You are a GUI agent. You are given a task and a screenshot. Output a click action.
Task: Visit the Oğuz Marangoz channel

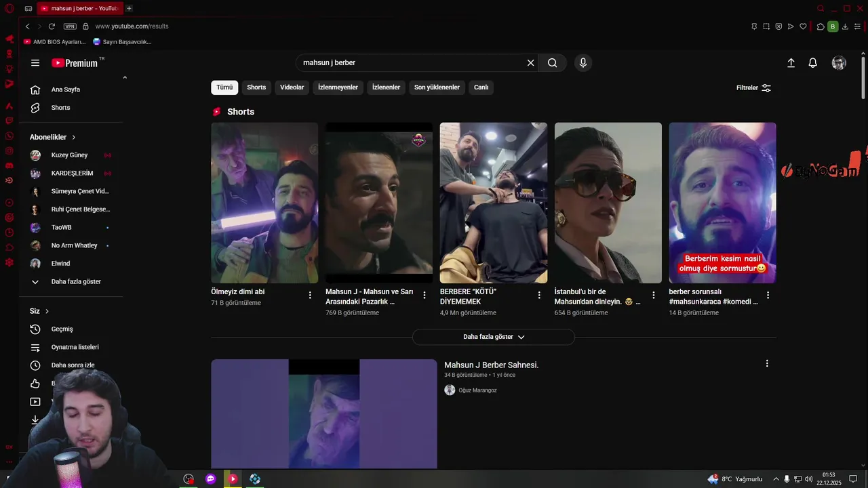pos(477,390)
